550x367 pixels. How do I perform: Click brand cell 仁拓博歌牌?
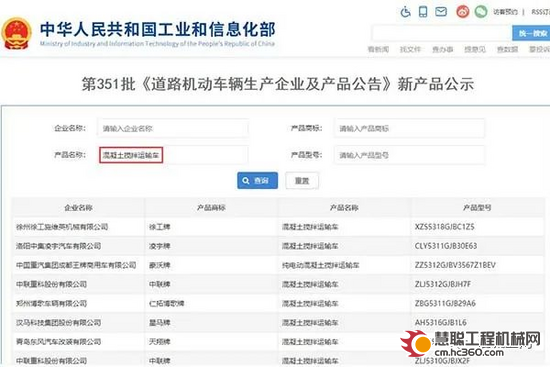click(167, 303)
